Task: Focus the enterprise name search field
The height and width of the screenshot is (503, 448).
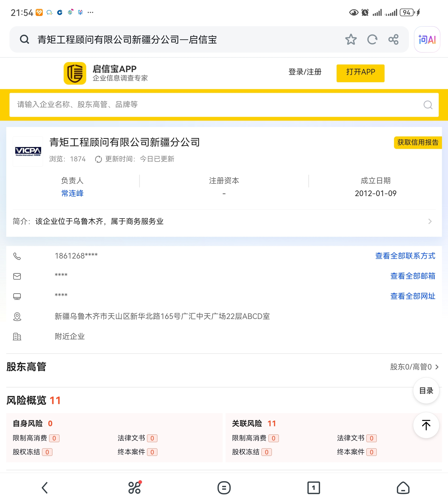Action: coord(224,105)
